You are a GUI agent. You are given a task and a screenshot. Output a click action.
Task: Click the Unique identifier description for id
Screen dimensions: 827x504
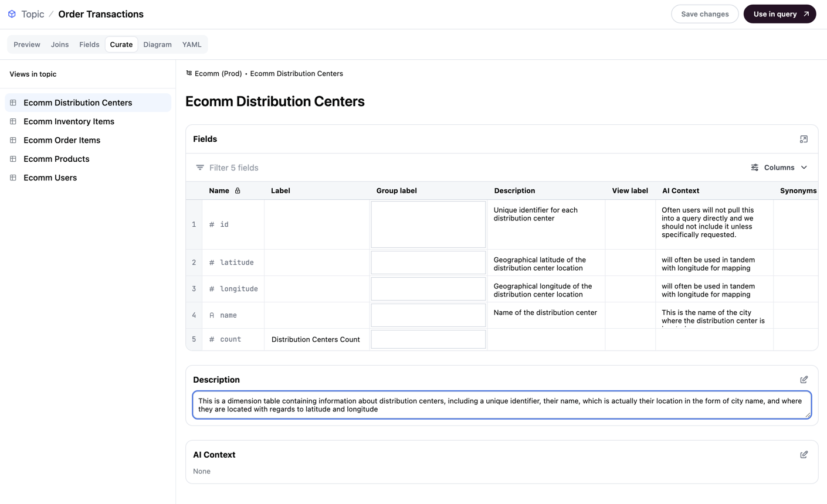pyautogui.click(x=535, y=214)
